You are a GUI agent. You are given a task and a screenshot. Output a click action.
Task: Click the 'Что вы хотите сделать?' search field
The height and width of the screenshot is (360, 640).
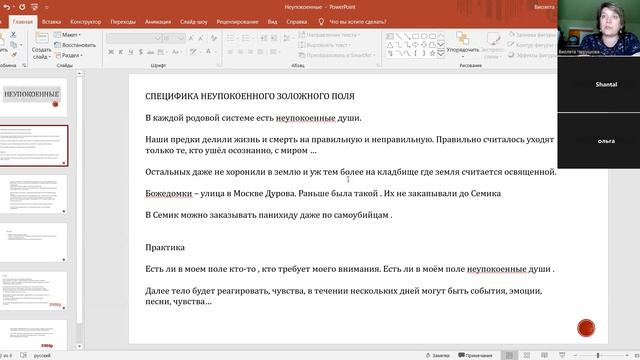click(358, 22)
